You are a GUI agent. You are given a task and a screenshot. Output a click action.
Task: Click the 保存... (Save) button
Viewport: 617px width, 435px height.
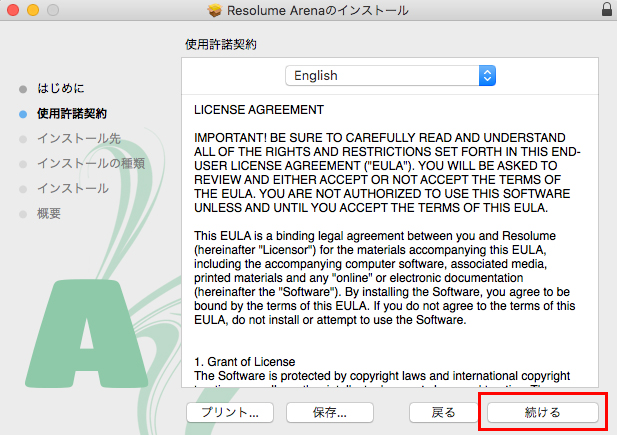pyautogui.click(x=330, y=412)
